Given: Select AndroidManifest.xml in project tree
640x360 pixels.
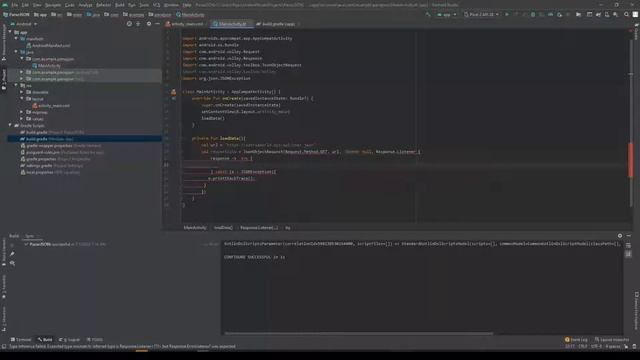Looking at the screenshot, I should point(48,45).
